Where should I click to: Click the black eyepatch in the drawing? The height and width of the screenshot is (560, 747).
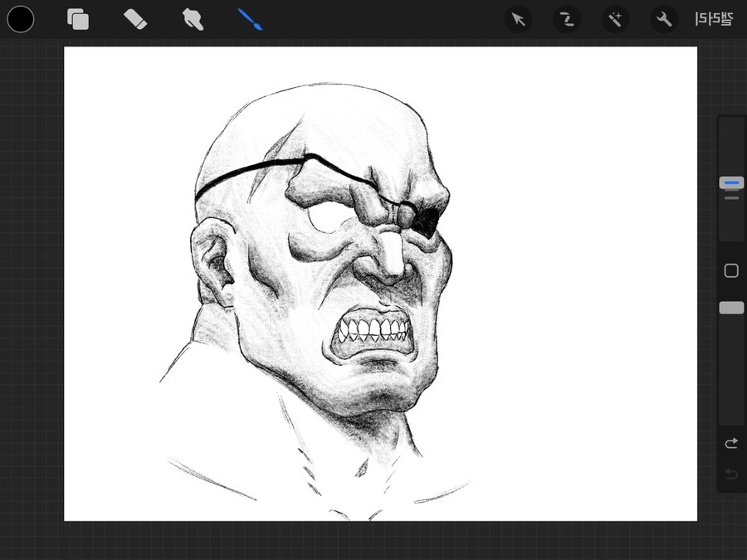(x=423, y=217)
